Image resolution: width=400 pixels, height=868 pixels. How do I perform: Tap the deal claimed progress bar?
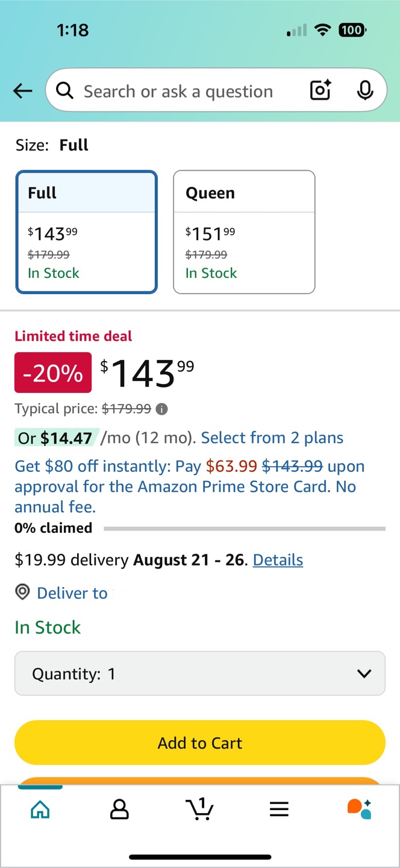[x=245, y=529]
